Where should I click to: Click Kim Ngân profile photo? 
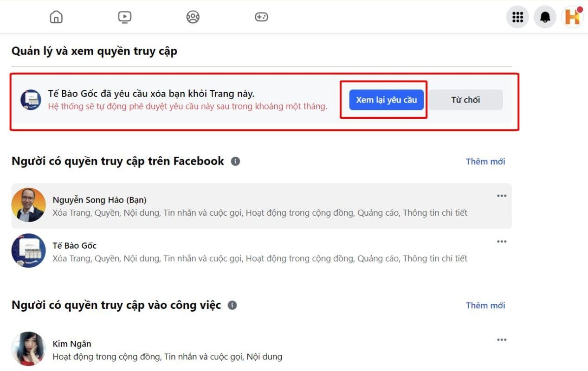[29, 349]
